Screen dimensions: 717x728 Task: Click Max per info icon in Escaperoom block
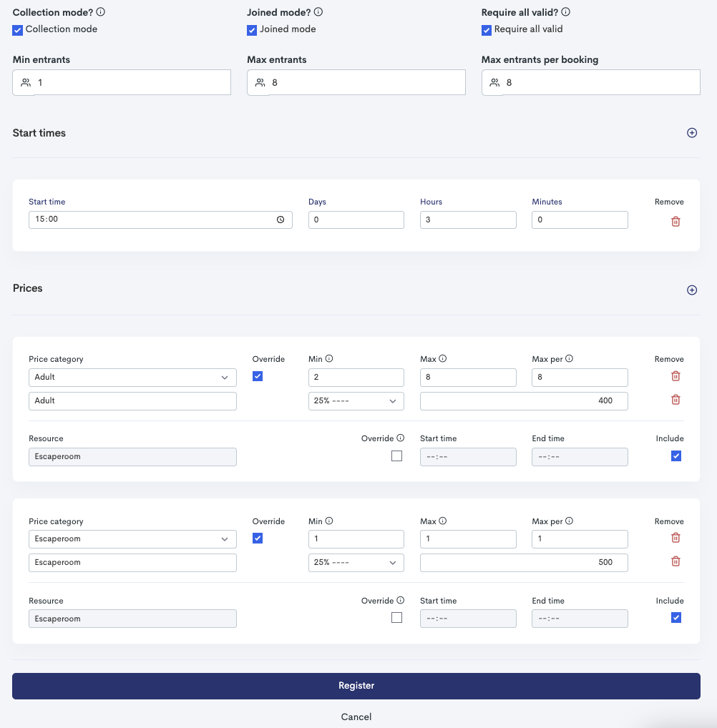click(x=569, y=521)
